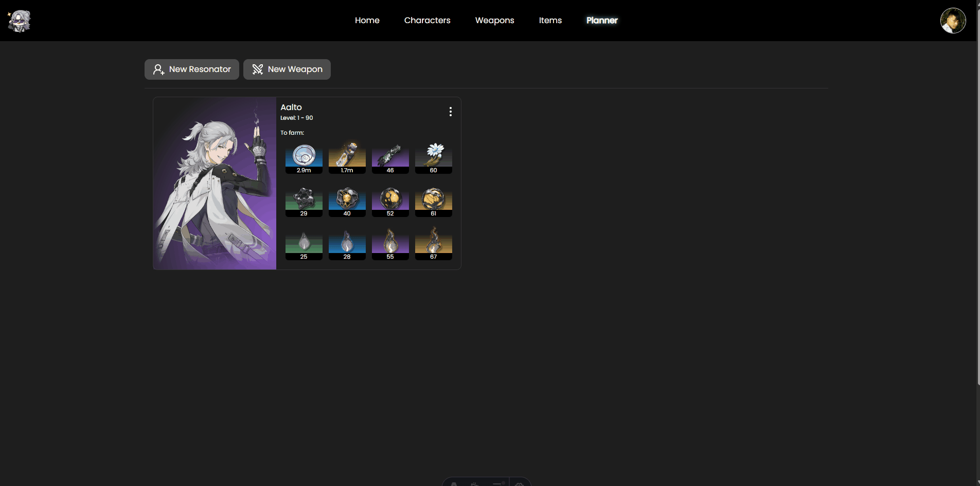Click the 'Level: 1 - 90' text
Screen dimensions: 980x486
pos(297,118)
